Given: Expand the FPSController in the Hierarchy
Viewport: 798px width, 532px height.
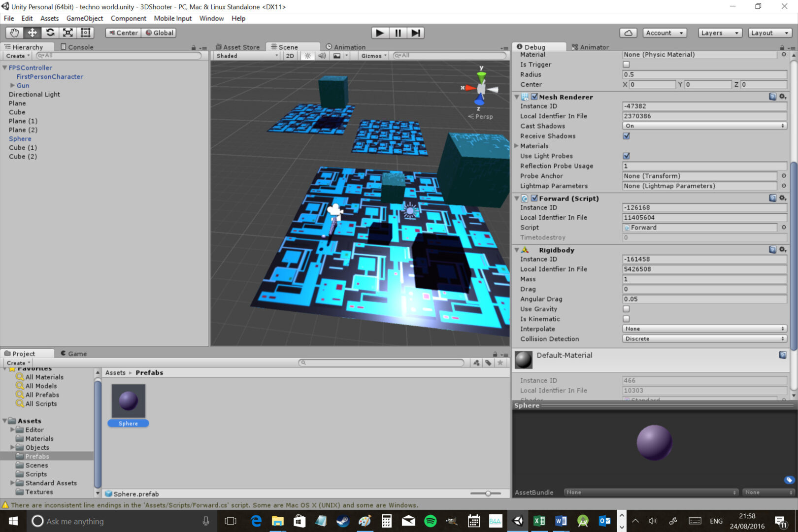Looking at the screenshot, I should [x=4, y=67].
